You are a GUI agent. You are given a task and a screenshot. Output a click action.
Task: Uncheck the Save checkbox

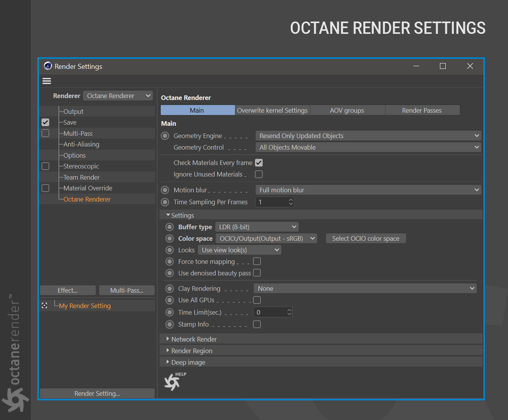[x=45, y=122]
